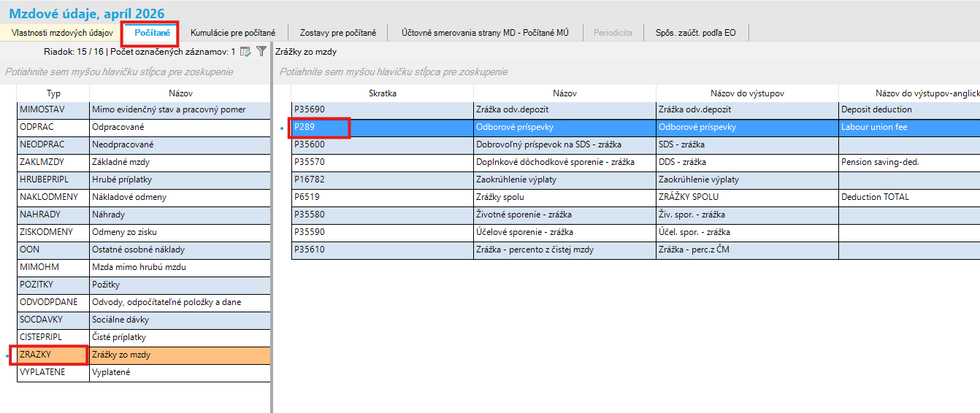Open Kumulácie pre počítané tab
The height and width of the screenshot is (413, 980).
click(x=233, y=33)
